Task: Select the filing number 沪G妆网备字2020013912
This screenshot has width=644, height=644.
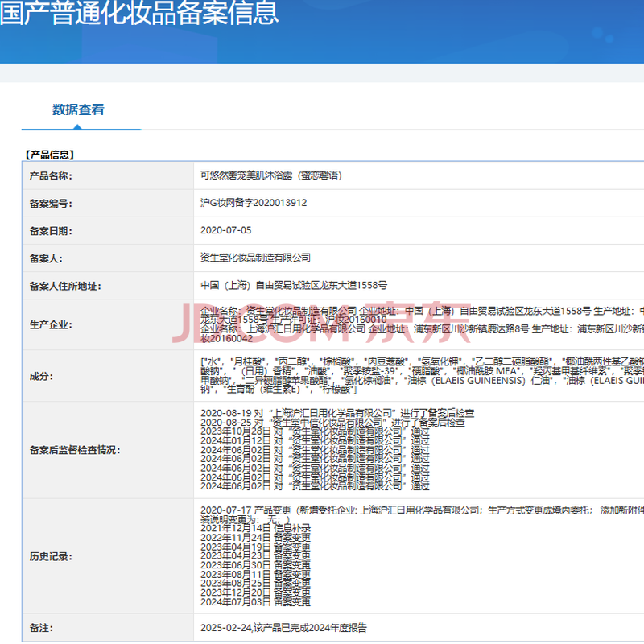Action: click(254, 204)
